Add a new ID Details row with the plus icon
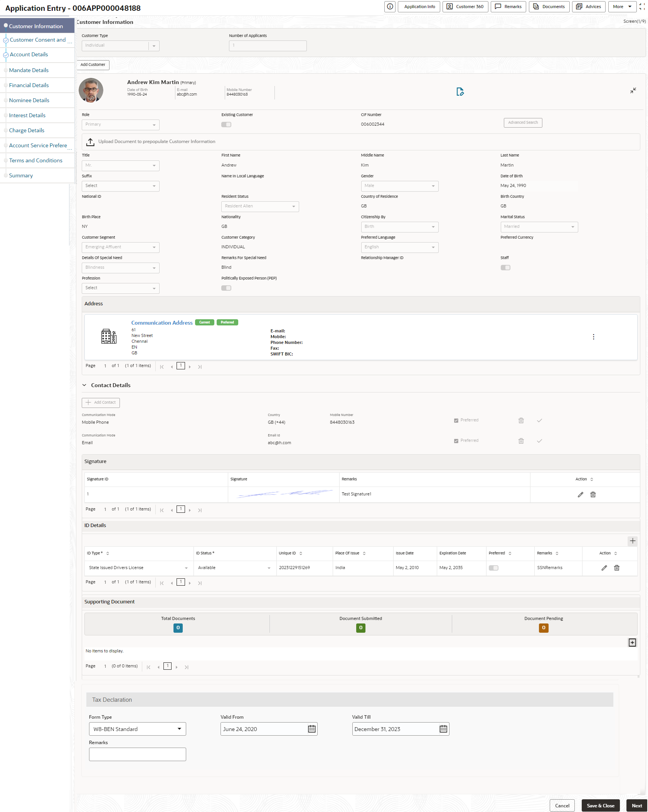This screenshot has height=812, width=648. [x=632, y=541]
